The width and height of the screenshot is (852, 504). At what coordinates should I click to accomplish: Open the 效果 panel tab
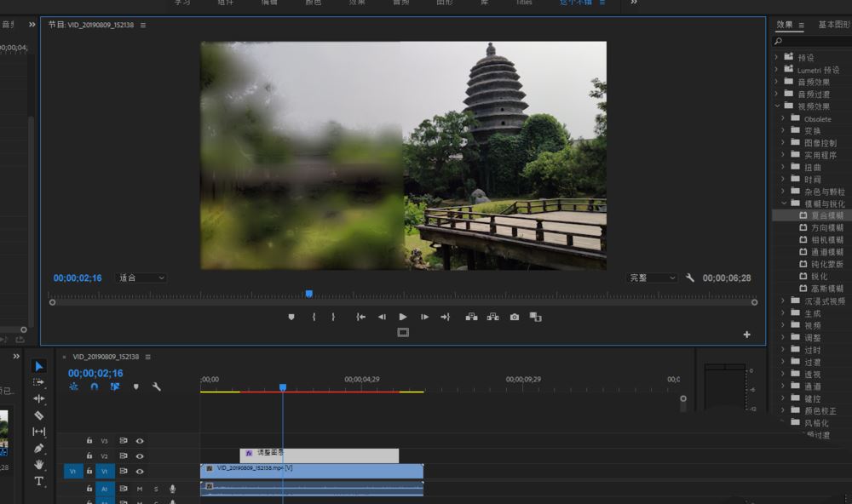(784, 25)
